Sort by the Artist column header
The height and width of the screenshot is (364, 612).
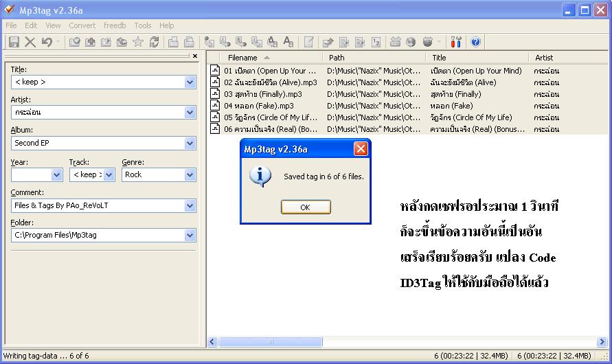coord(569,58)
